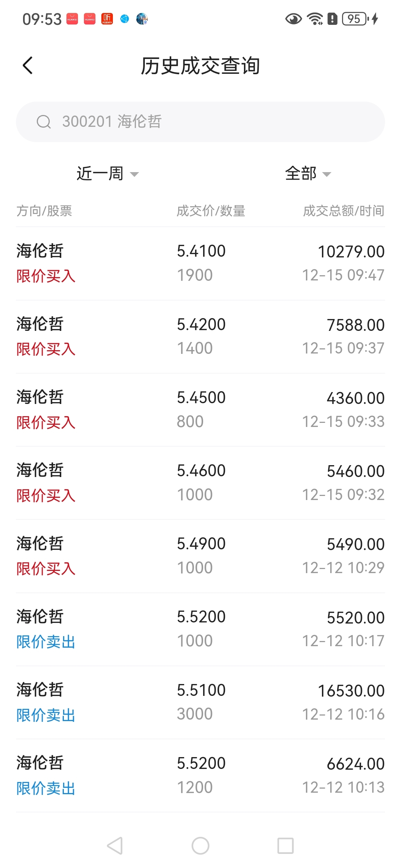Open the 10279.00 buy trade record
This screenshot has height=868, width=401.
coord(200,263)
